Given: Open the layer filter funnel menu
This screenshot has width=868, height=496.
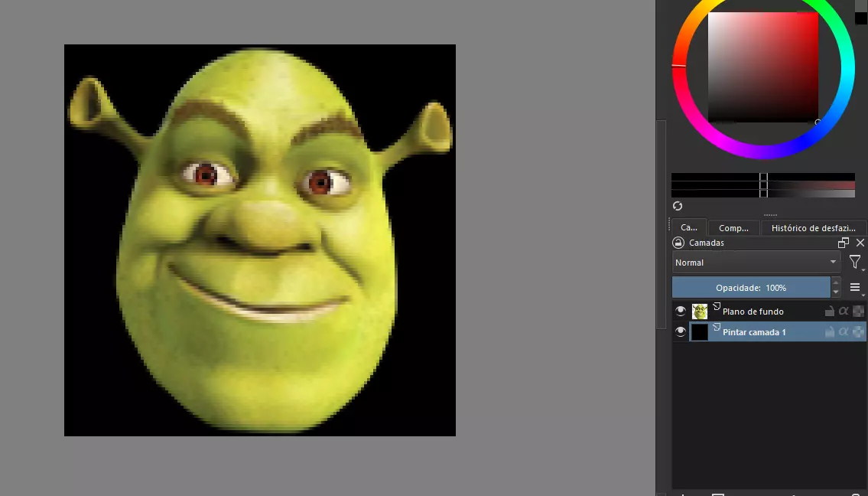Looking at the screenshot, I should pos(855,262).
